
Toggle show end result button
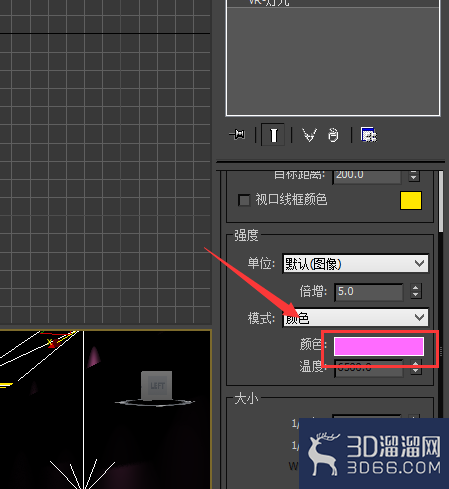[x=273, y=135]
